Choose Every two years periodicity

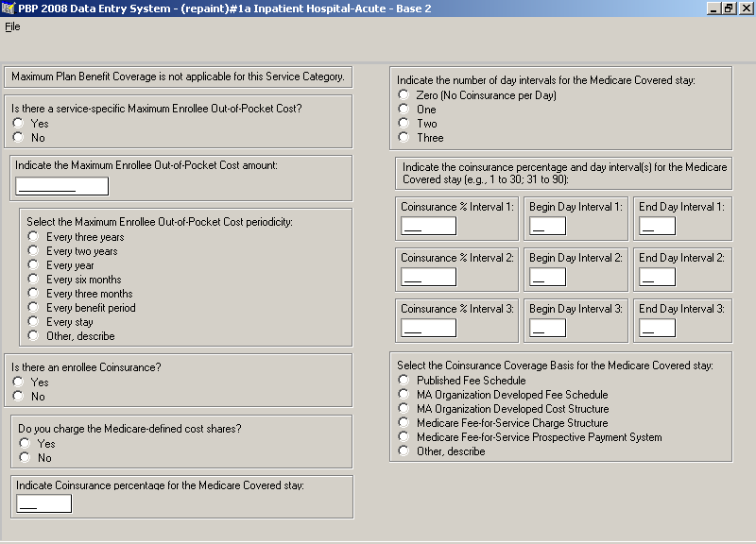pyautogui.click(x=33, y=250)
